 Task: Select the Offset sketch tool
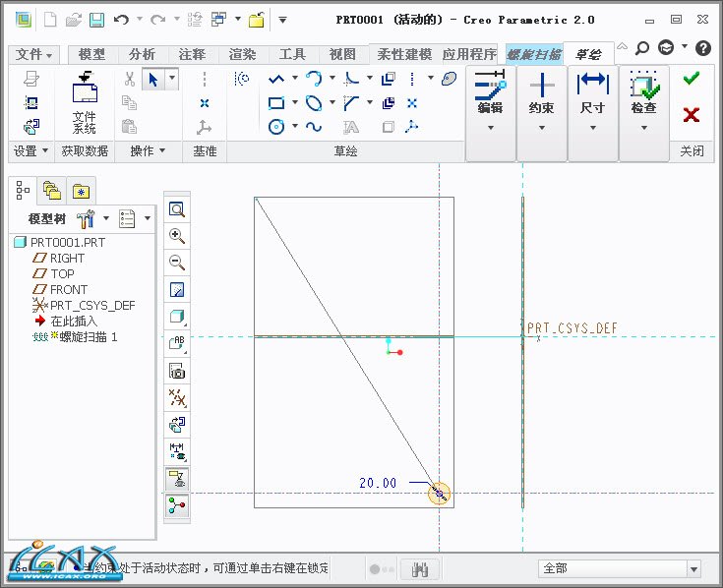(x=389, y=79)
